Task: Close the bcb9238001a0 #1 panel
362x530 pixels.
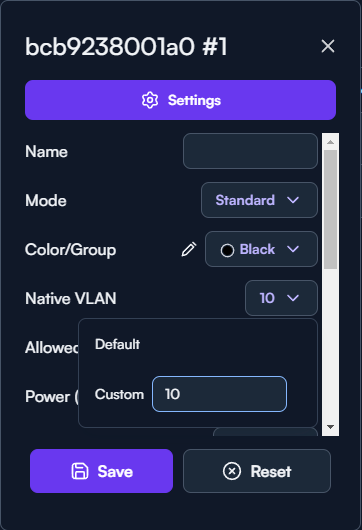Action: tap(328, 46)
